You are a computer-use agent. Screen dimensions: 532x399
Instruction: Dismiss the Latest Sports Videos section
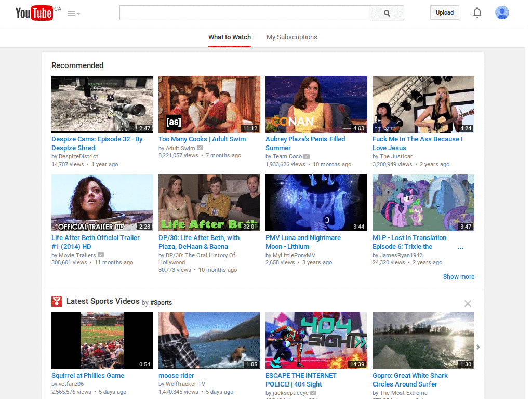[x=468, y=303]
